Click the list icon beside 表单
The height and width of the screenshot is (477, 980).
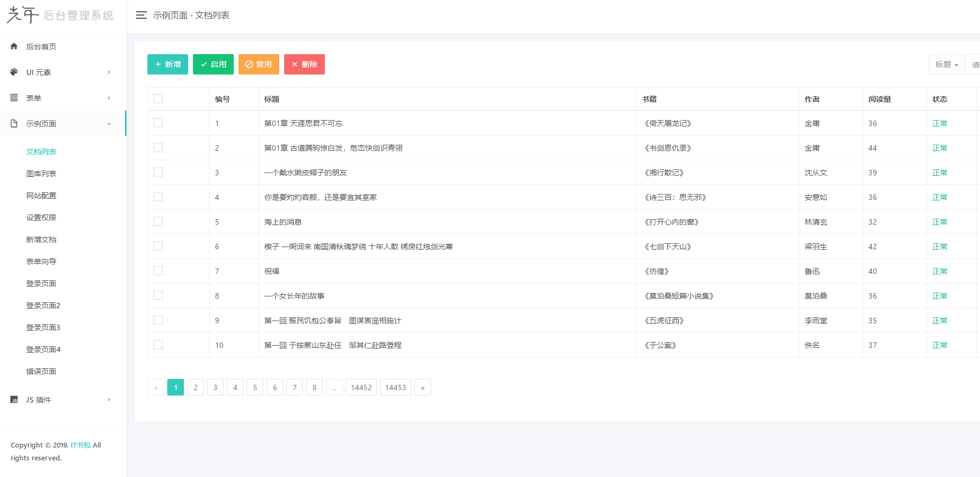click(x=14, y=98)
